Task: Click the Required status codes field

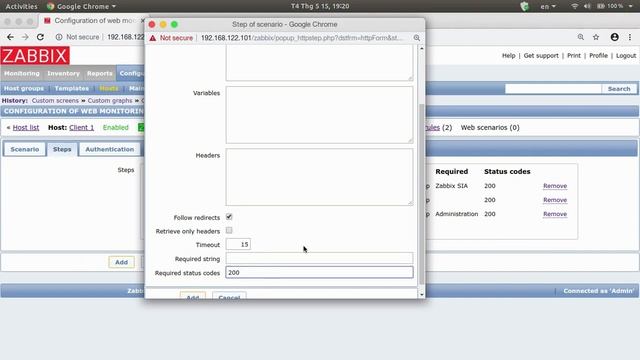Action: click(319, 272)
